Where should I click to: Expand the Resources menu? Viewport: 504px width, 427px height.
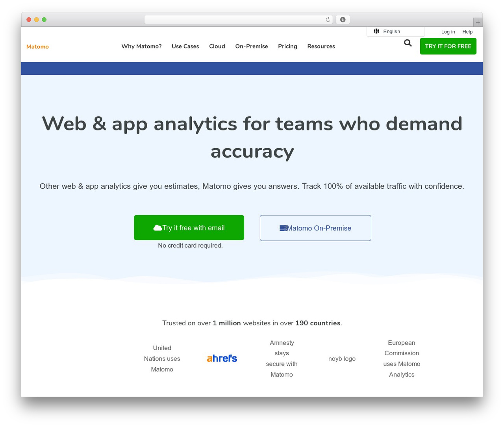pyautogui.click(x=321, y=46)
